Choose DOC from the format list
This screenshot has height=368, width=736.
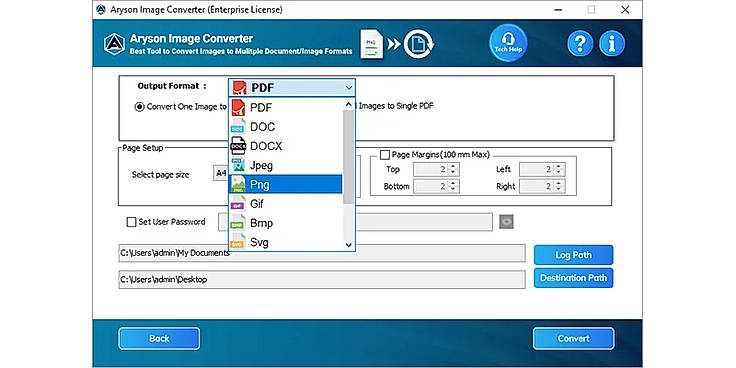click(285, 127)
